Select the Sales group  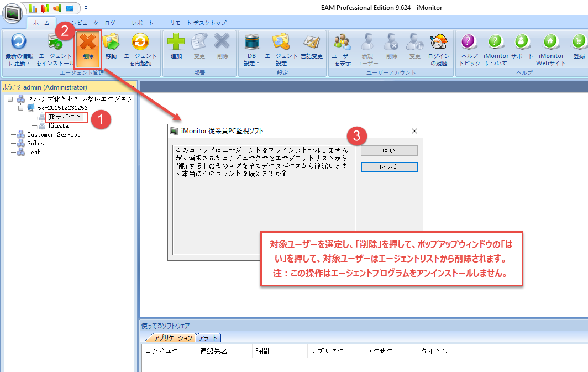pyautogui.click(x=35, y=143)
